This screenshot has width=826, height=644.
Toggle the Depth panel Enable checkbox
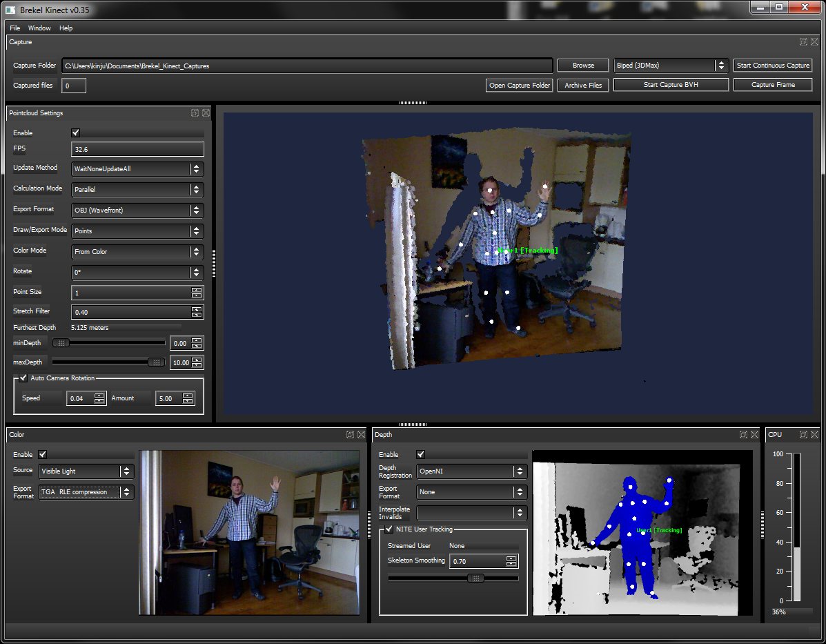[420, 454]
